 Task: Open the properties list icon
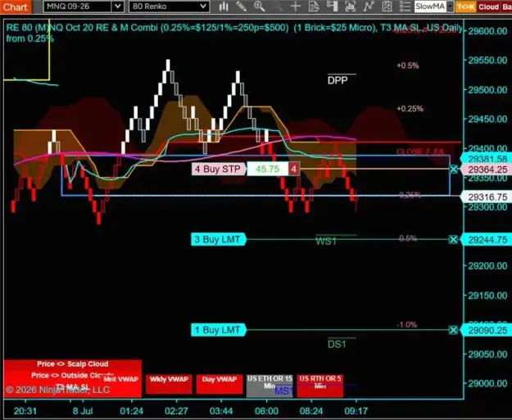405,7
